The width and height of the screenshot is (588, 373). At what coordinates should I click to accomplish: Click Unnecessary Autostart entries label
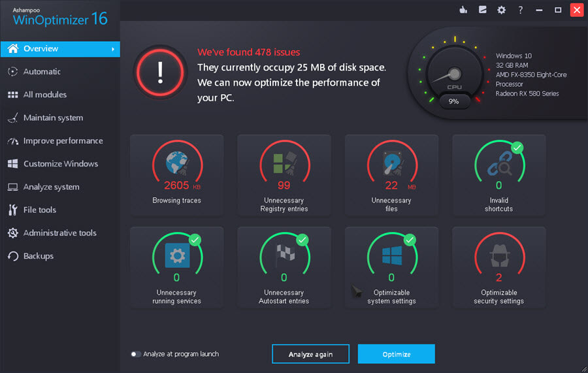pos(284,297)
